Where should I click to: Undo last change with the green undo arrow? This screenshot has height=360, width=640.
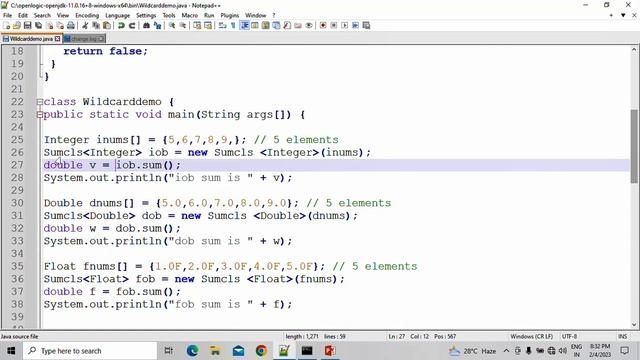pos(121,25)
